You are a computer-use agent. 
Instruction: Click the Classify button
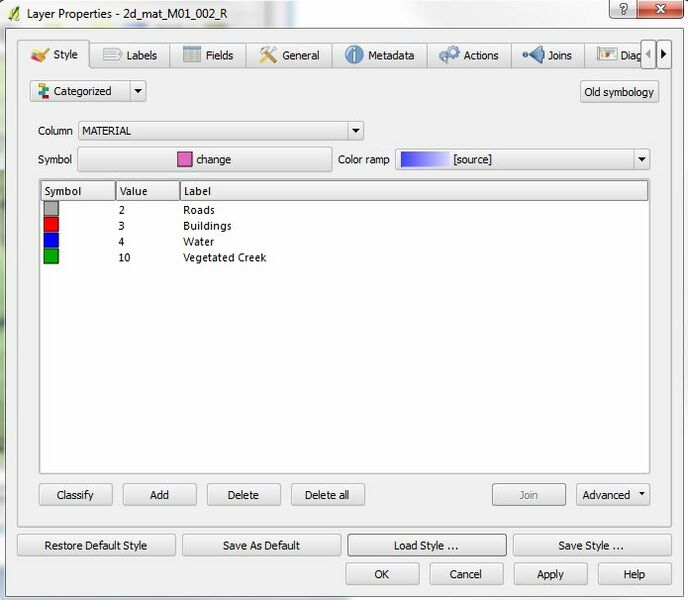tap(75, 495)
